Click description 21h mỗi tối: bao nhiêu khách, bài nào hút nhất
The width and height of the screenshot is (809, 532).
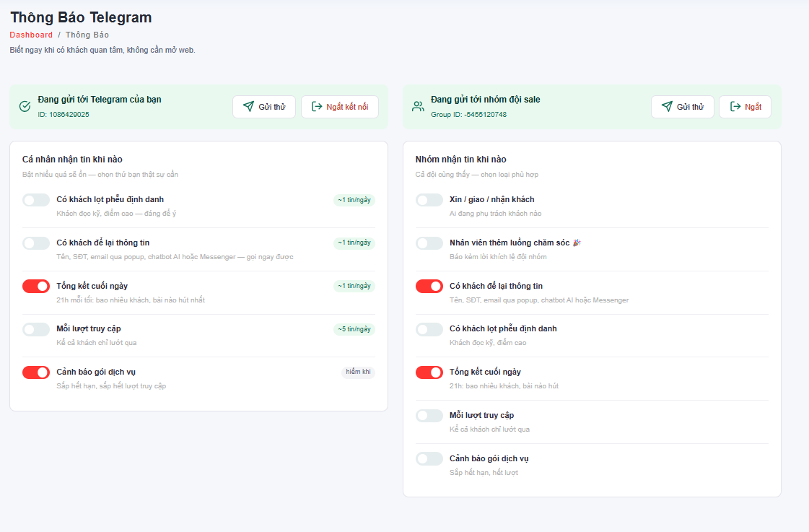pos(131,300)
